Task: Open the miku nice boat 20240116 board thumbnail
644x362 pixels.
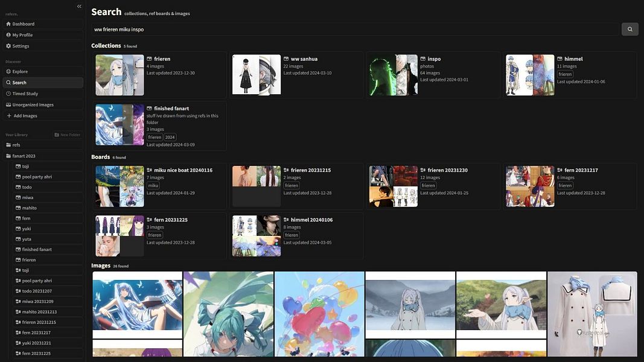Action: coord(120,186)
